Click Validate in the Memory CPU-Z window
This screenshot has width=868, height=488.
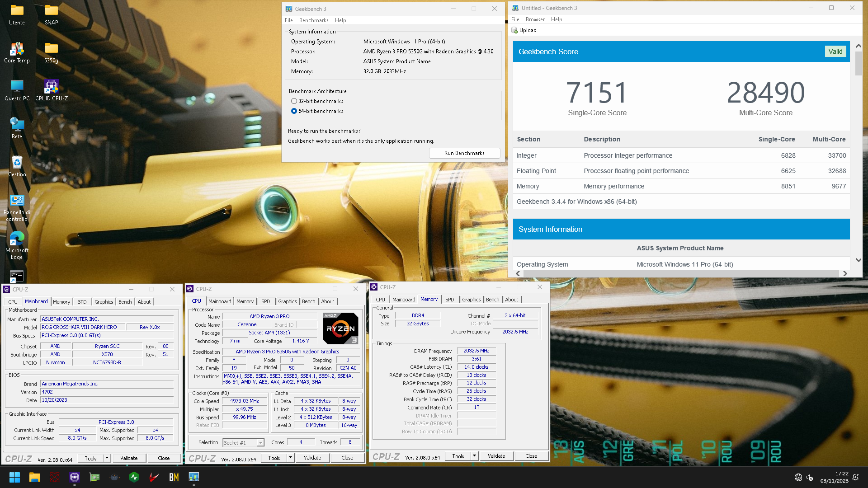496,456
